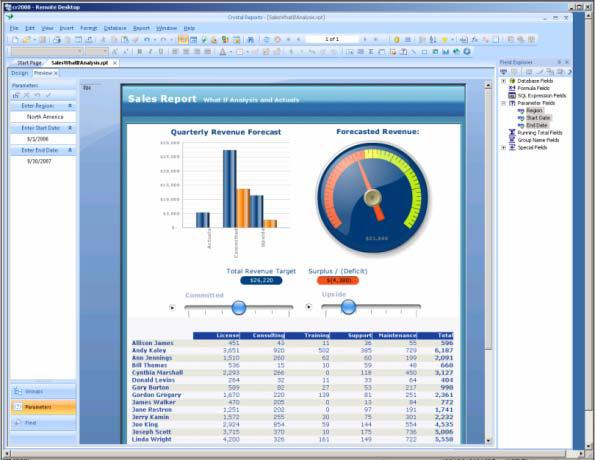
Task: Pin the Field Explorer panel
Action: [559, 62]
